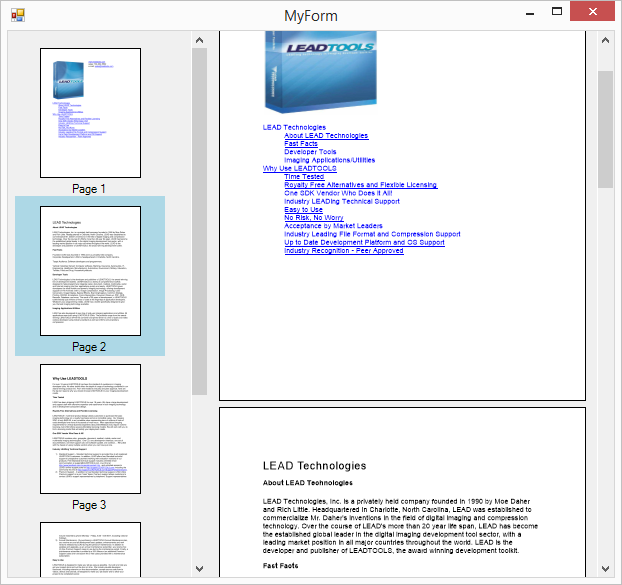Follow the Royalty Free Alternatives and Flexible Licensing link

tap(361, 185)
